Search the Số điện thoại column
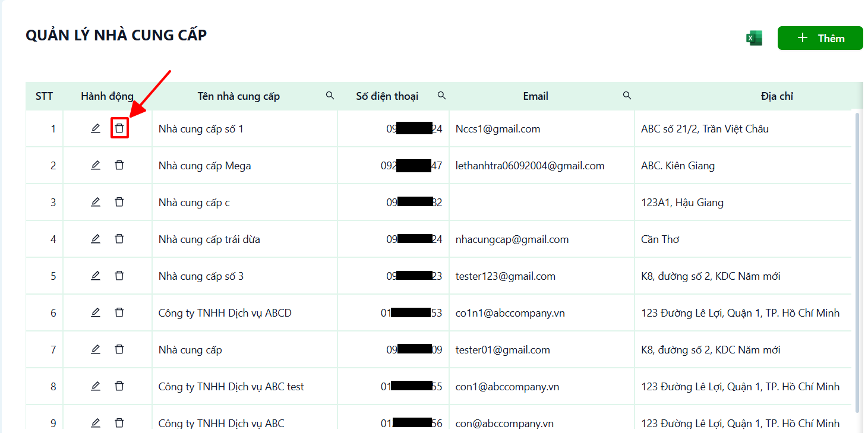 point(441,96)
